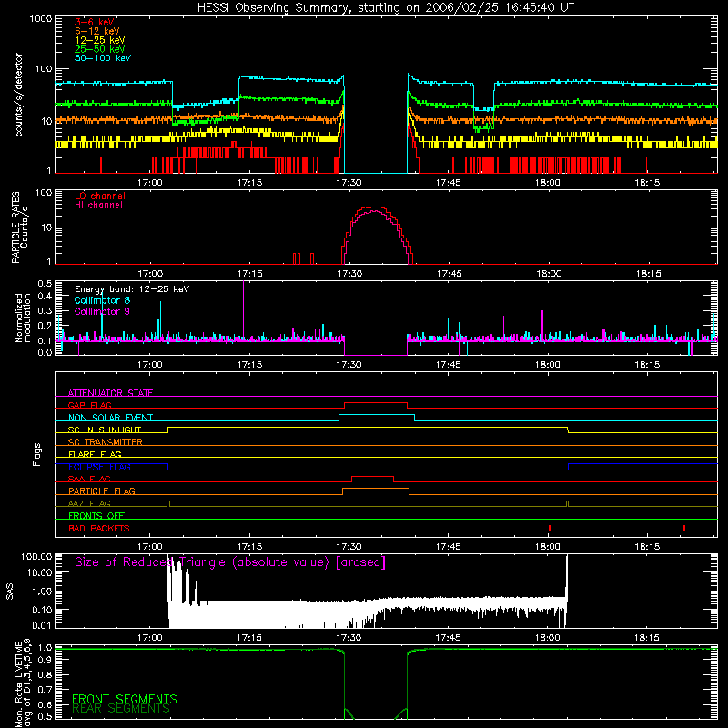This screenshot has height=728, width=728.
Task: Click the SAS axis label
Action: click(x=10, y=591)
